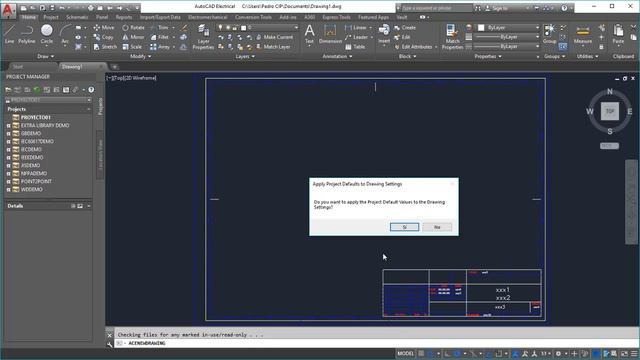This screenshot has width=640, height=360.
Task: Click Edit Attributes in Block panel
Action: click(x=413, y=47)
